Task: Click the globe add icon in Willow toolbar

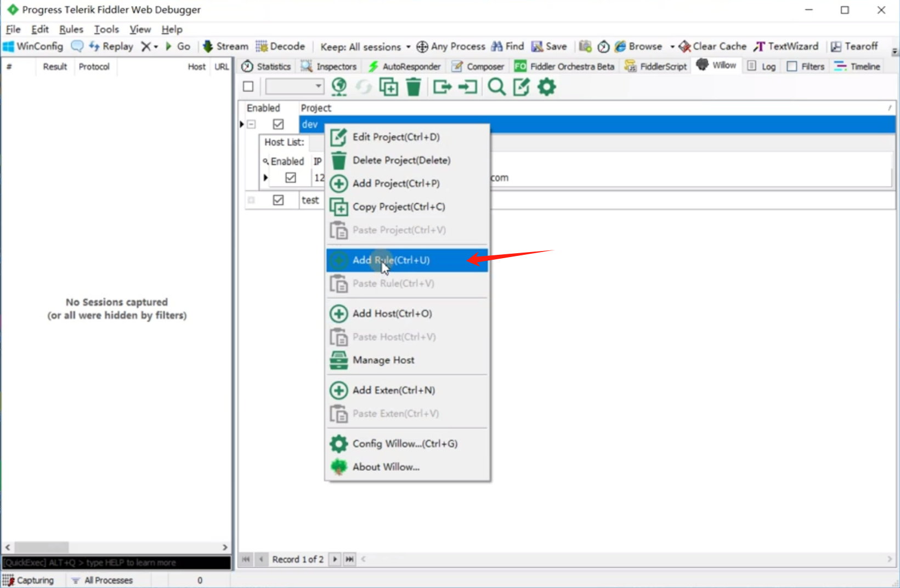Action: 339,87
